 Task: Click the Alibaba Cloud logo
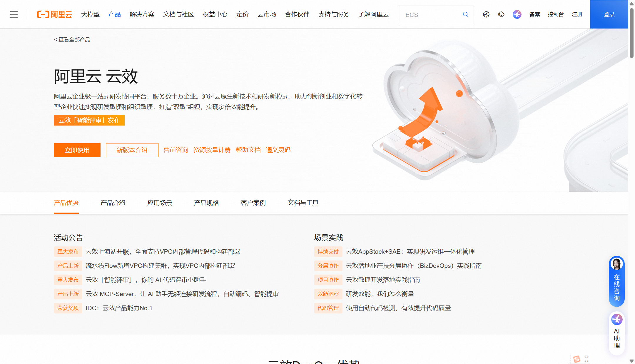54,15
